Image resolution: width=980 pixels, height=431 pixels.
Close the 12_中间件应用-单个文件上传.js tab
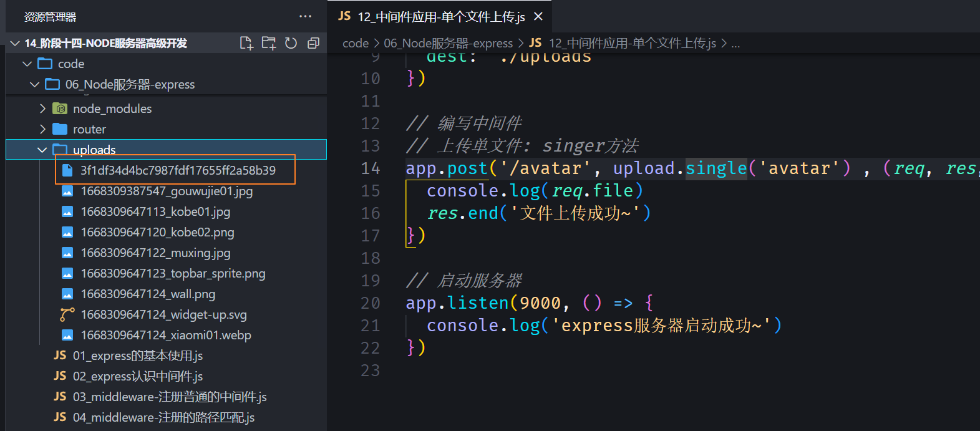coord(538,17)
